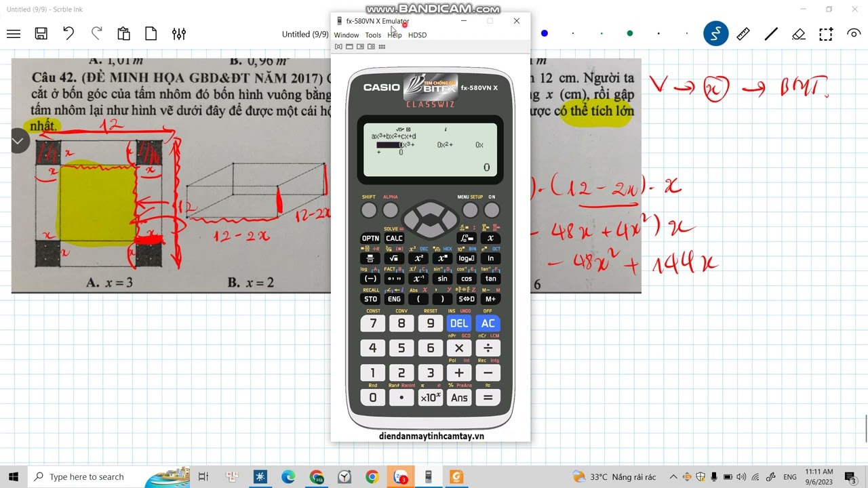Click the calculator negative (−) key
868x488 pixels.
370,279
